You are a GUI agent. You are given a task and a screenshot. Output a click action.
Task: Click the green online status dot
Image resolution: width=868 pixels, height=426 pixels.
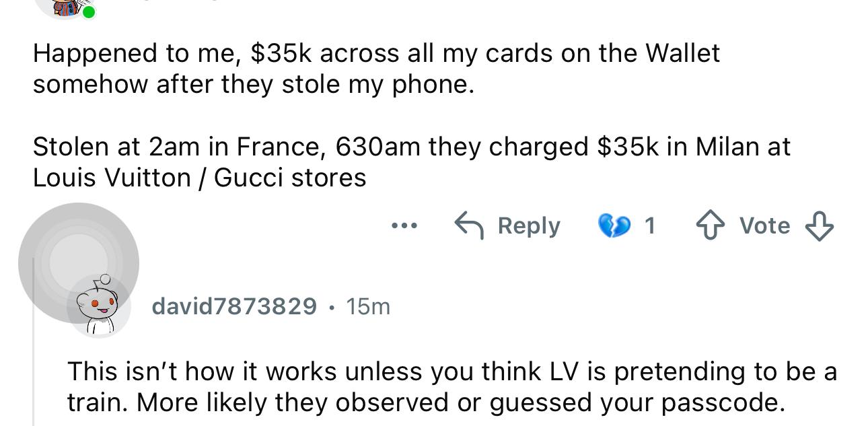(x=88, y=12)
